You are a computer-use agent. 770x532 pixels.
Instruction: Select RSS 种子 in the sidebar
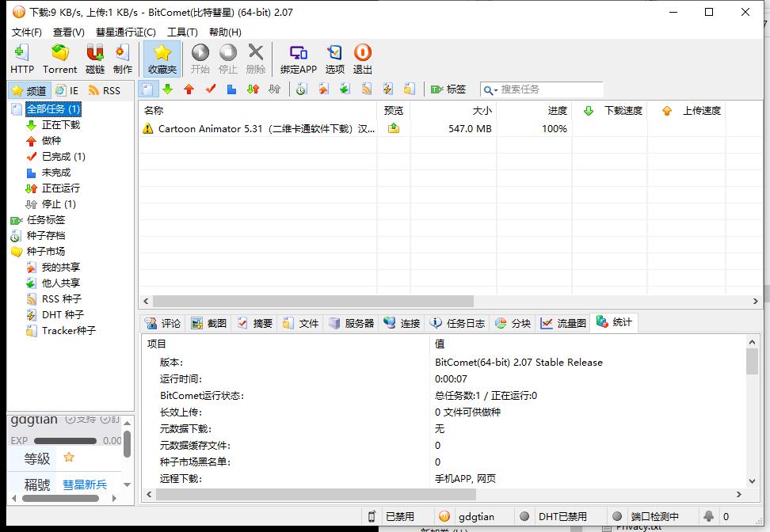tap(61, 299)
